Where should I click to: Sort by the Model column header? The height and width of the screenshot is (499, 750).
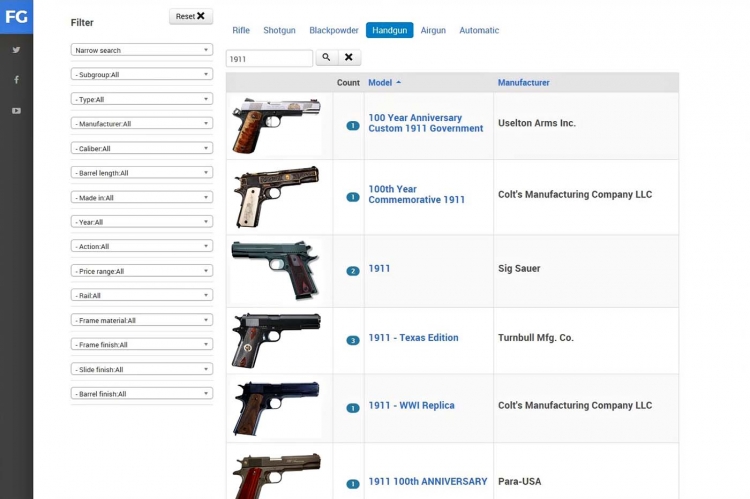(x=380, y=83)
